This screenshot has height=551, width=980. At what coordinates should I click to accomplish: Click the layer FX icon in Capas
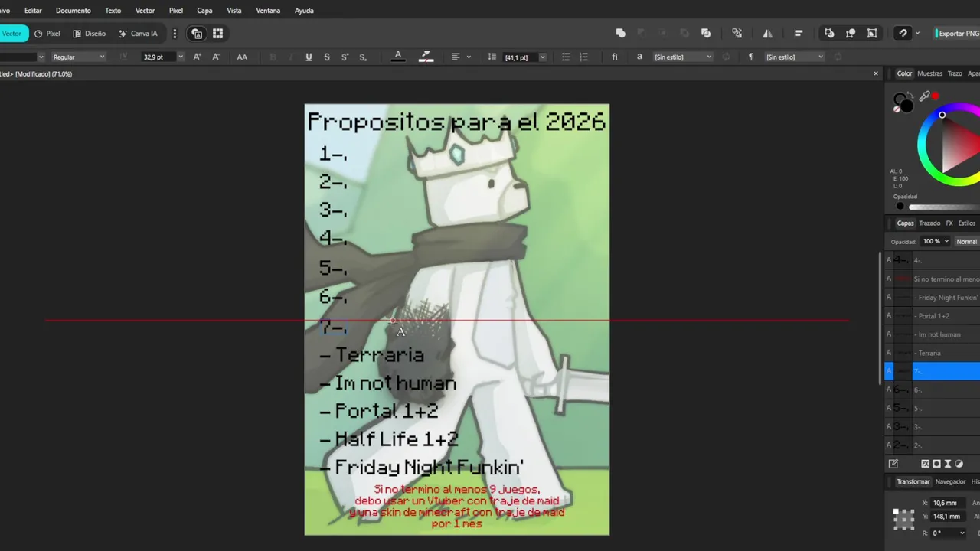tap(925, 464)
